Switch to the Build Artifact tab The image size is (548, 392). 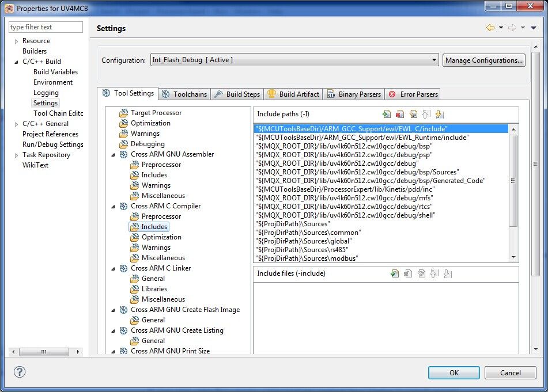click(x=293, y=94)
